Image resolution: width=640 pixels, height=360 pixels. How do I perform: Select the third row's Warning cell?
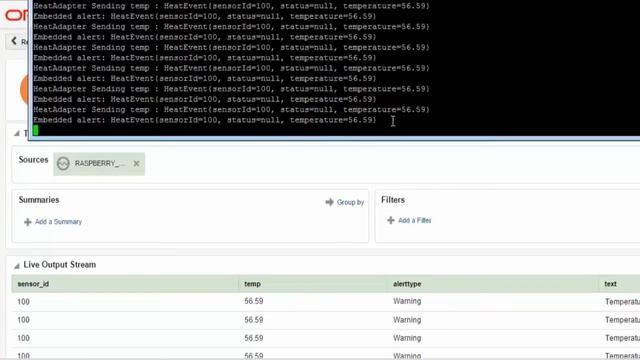click(x=407, y=338)
